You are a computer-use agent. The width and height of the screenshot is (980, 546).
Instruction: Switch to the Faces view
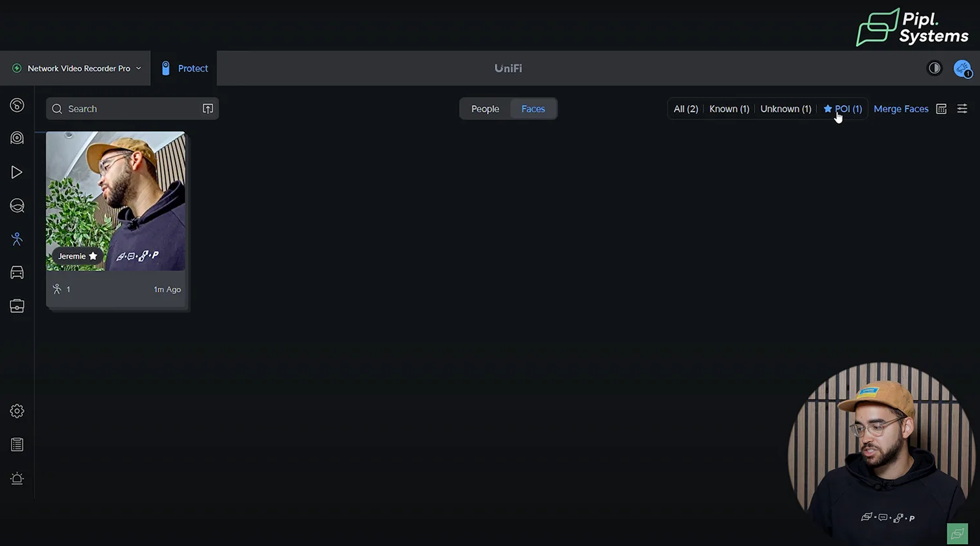[533, 109]
